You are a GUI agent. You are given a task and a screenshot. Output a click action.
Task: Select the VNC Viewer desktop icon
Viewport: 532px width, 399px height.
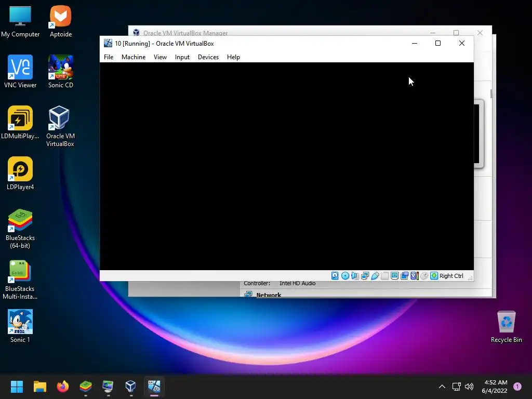(x=20, y=72)
